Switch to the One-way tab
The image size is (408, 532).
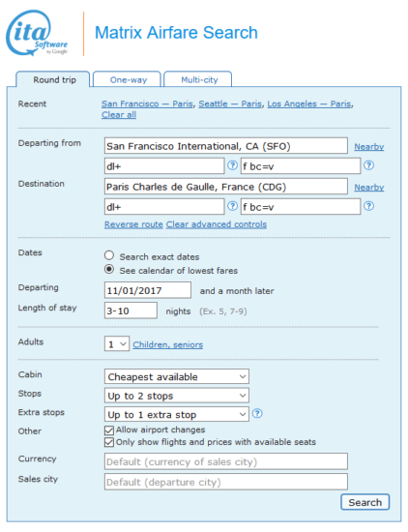click(128, 79)
